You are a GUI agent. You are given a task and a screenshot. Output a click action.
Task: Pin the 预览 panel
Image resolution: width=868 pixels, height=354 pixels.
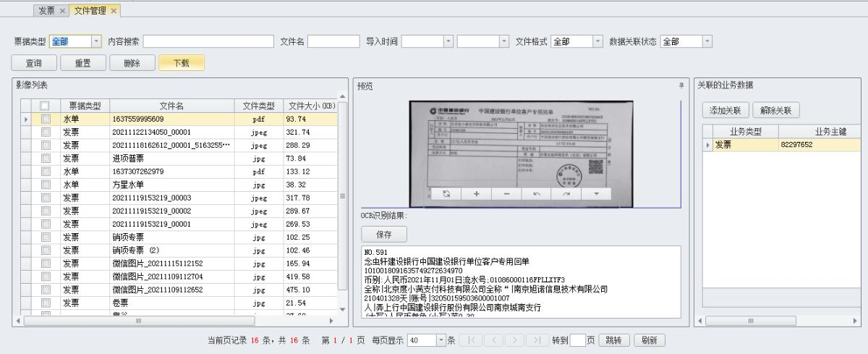point(681,85)
